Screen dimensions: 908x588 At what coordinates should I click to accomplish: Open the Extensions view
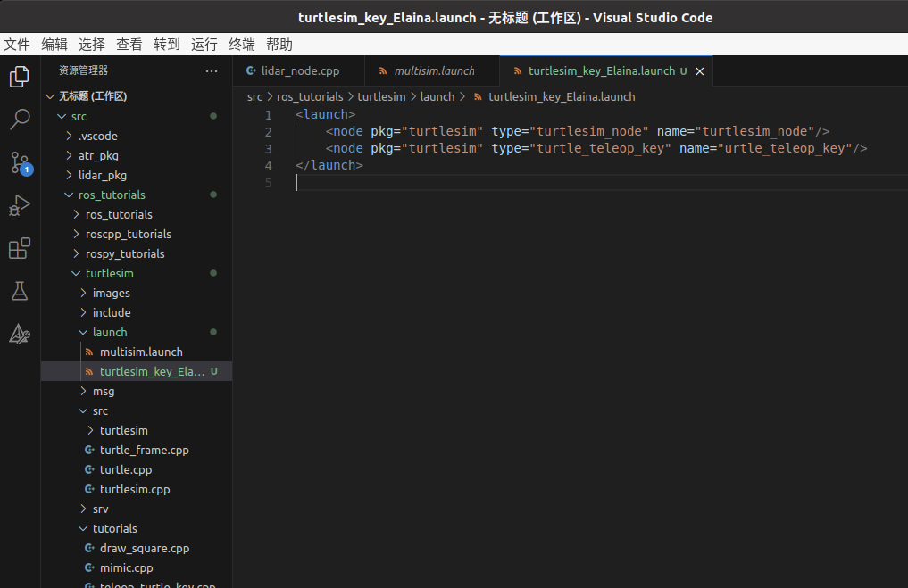[20, 248]
